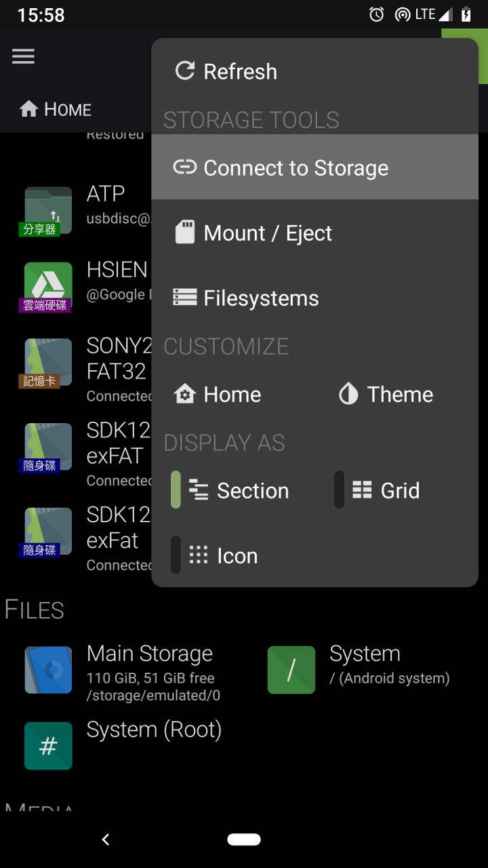Open the ATP shared folder icon
Viewport: 488px width, 868px height.
click(x=48, y=211)
